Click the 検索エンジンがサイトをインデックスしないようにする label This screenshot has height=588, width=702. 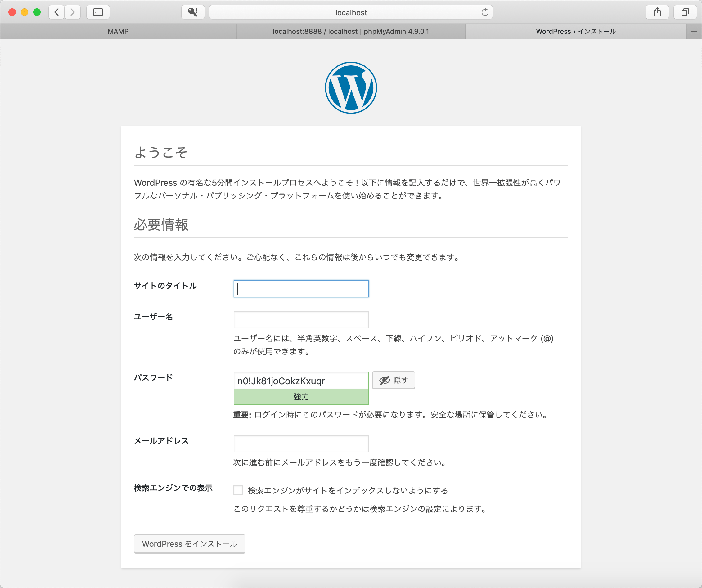[348, 490]
